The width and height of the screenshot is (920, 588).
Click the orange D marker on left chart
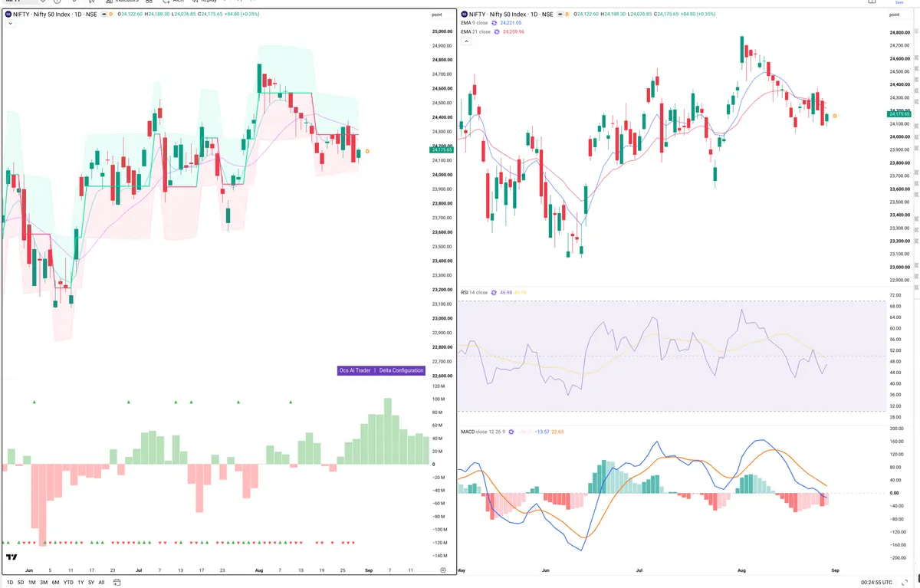(368, 152)
